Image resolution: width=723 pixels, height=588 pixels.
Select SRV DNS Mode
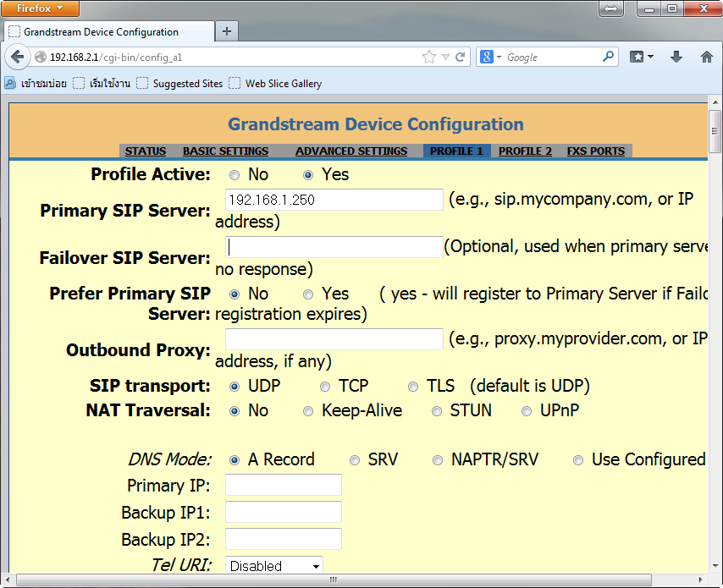(x=355, y=460)
